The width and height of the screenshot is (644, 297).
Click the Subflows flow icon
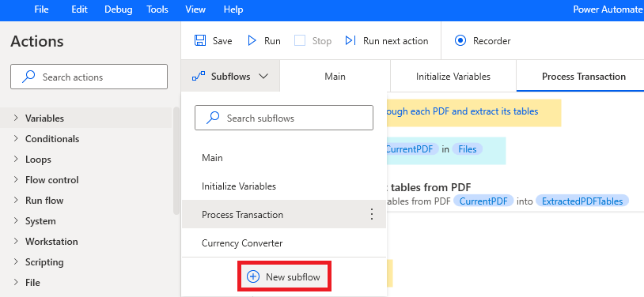pyautogui.click(x=199, y=77)
